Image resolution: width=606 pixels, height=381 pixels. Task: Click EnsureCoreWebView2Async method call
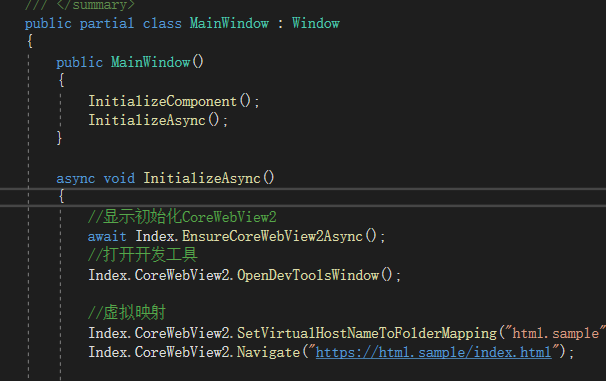272,236
